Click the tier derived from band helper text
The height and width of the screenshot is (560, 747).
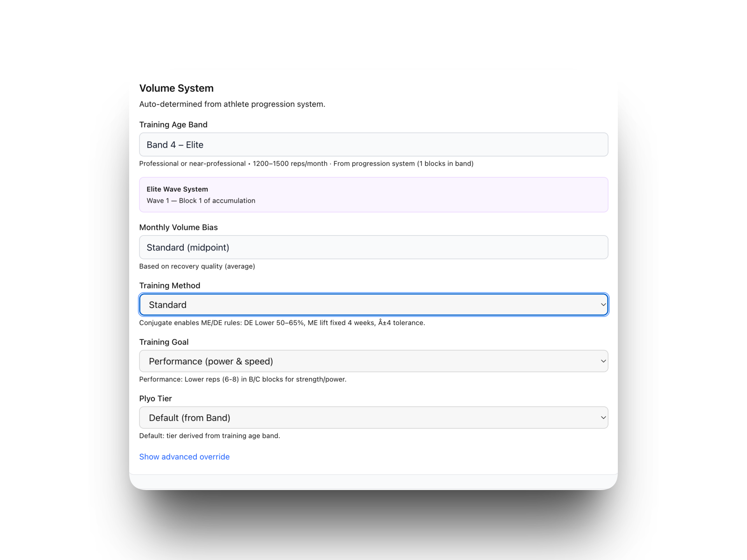[x=209, y=436]
